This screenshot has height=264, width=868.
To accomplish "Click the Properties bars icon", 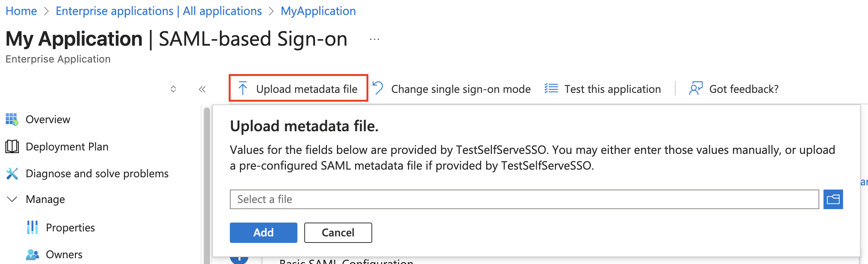I will 32,227.
